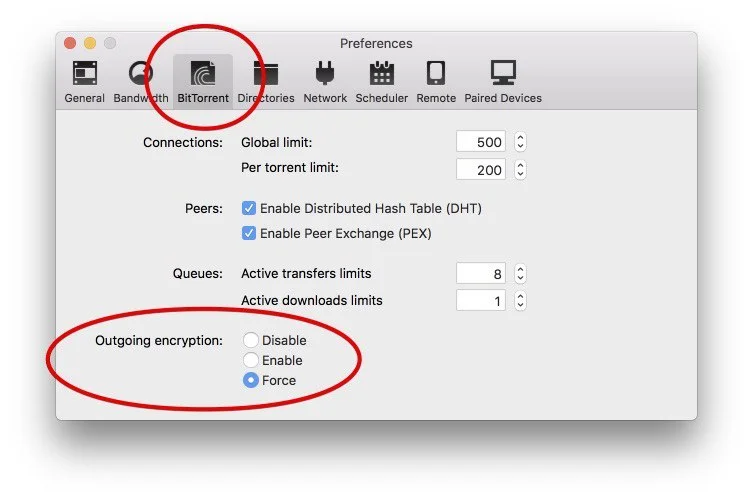Click the Per torrent limit stepper
This screenshot has height=500, width=753.
520,169
